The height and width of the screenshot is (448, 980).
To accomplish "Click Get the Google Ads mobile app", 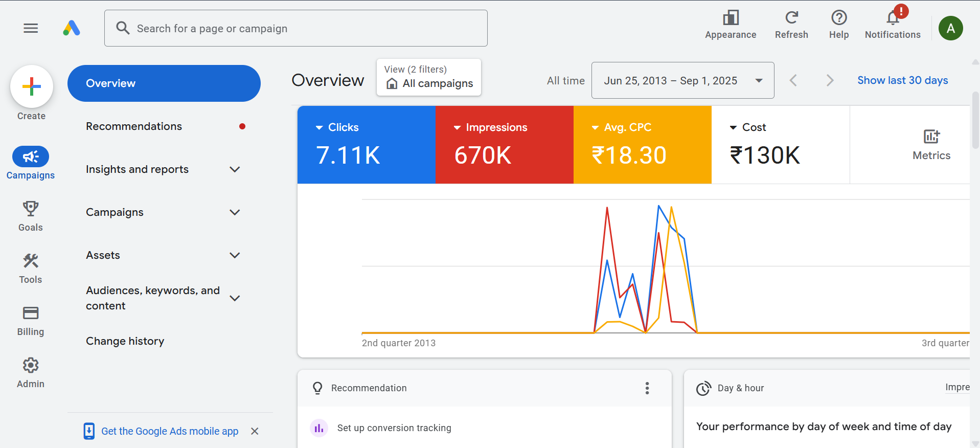I will [169, 431].
